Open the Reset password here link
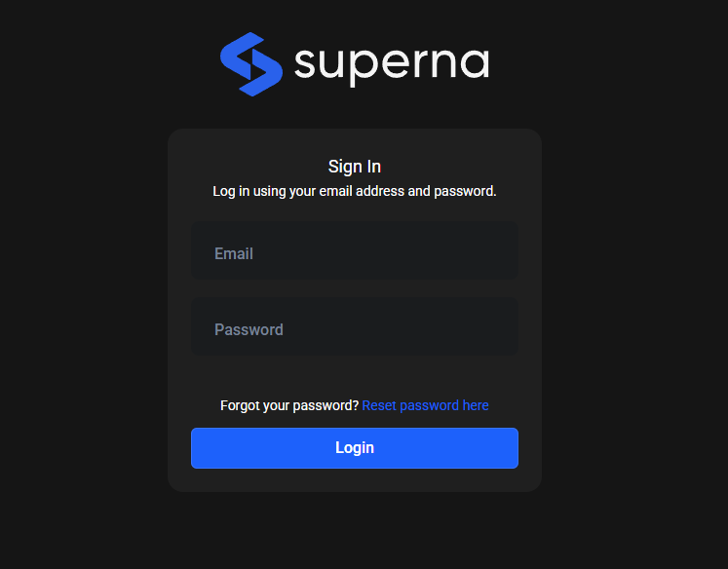The height and width of the screenshot is (569, 728). (x=425, y=405)
